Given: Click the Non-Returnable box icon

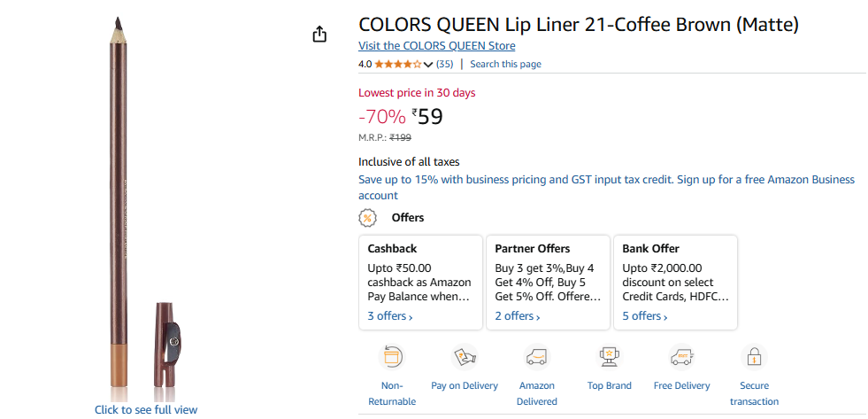Looking at the screenshot, I should (392, 358).
